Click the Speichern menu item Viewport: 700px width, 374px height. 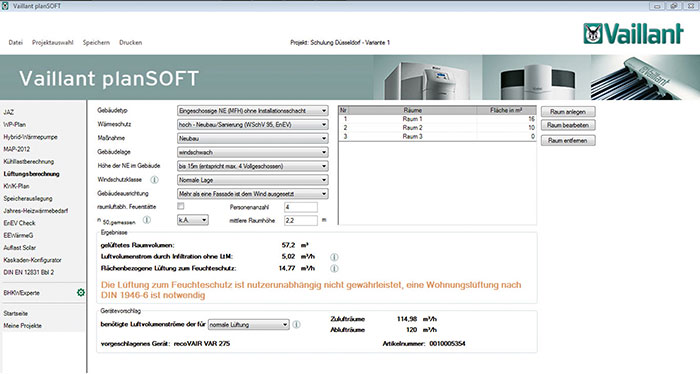point(96,42)
